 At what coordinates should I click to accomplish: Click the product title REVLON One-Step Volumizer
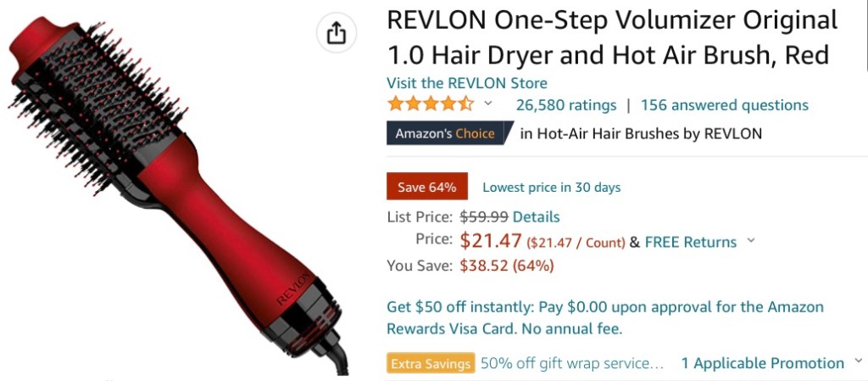pos(612,37)
